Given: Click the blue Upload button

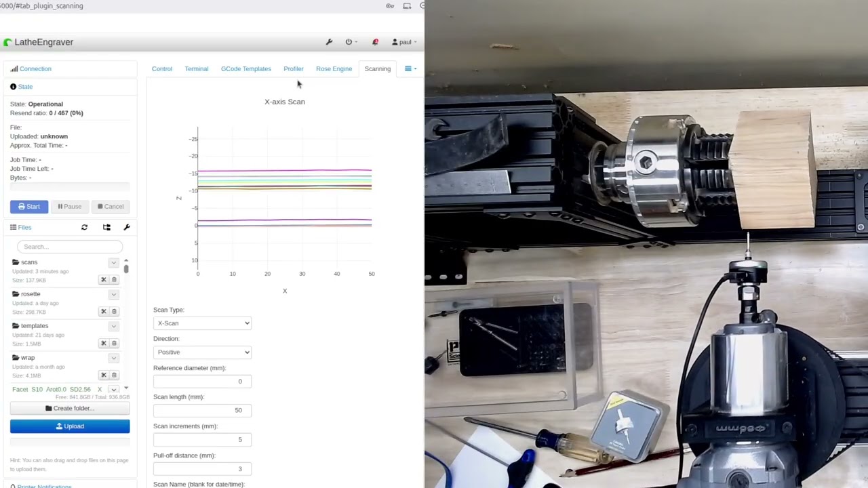Looking at the screenshot, I should point(70,426).
